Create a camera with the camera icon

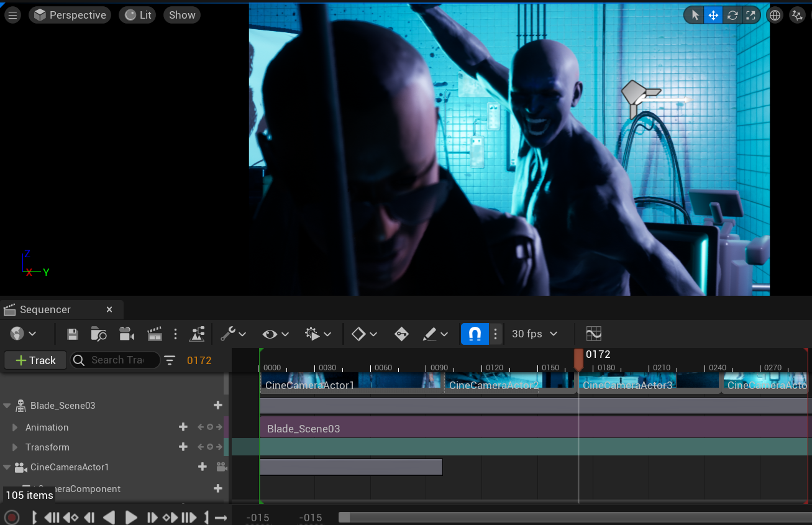[127, 334]
